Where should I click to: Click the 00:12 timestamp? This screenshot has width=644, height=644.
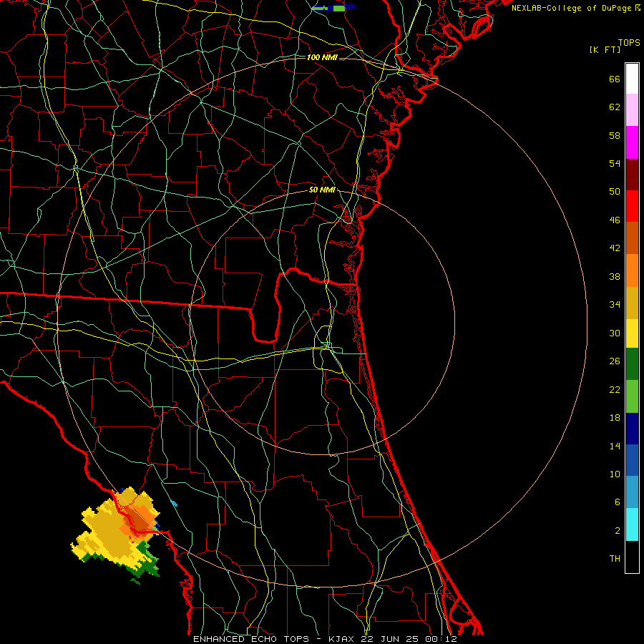click(441, 639)
